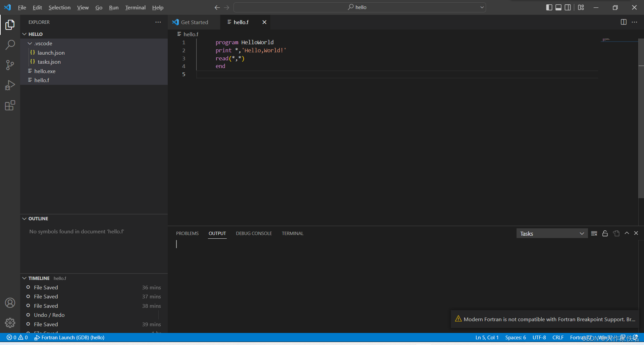The height and width of the screenshot is (345, 644).
Task: Go forward with the navigation arrow
Action: coord(227,7)
